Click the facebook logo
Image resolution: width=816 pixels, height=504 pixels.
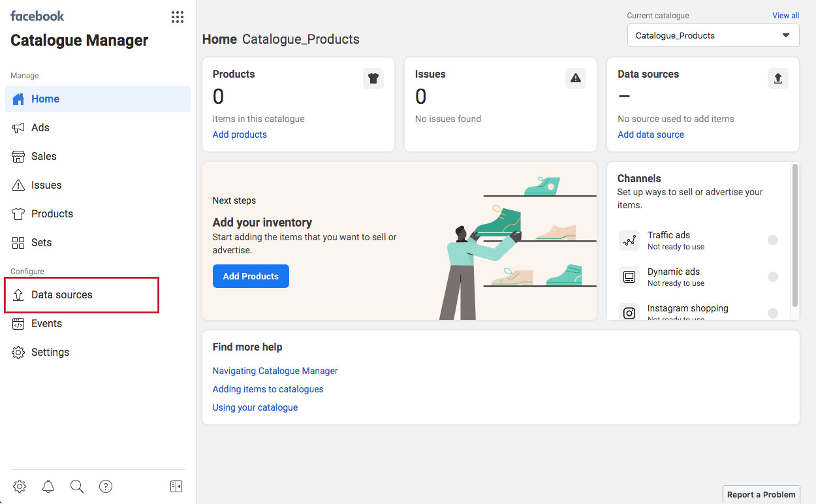[x=37, y=16]
